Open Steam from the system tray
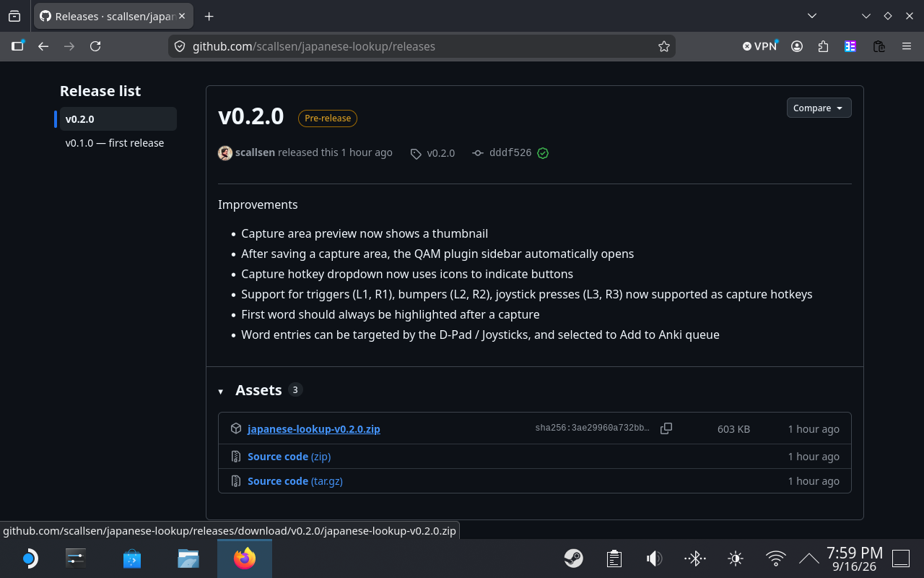The image size is (924, 578). point(574,558)
